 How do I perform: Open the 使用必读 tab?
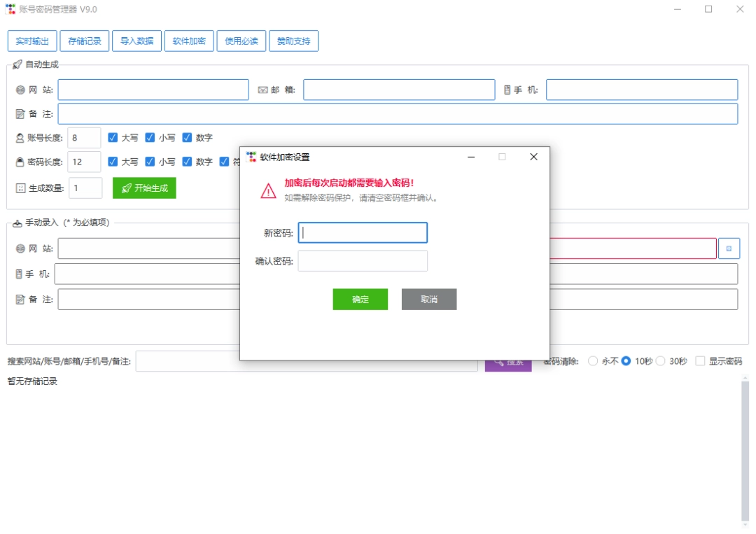(x=241, y=41)
